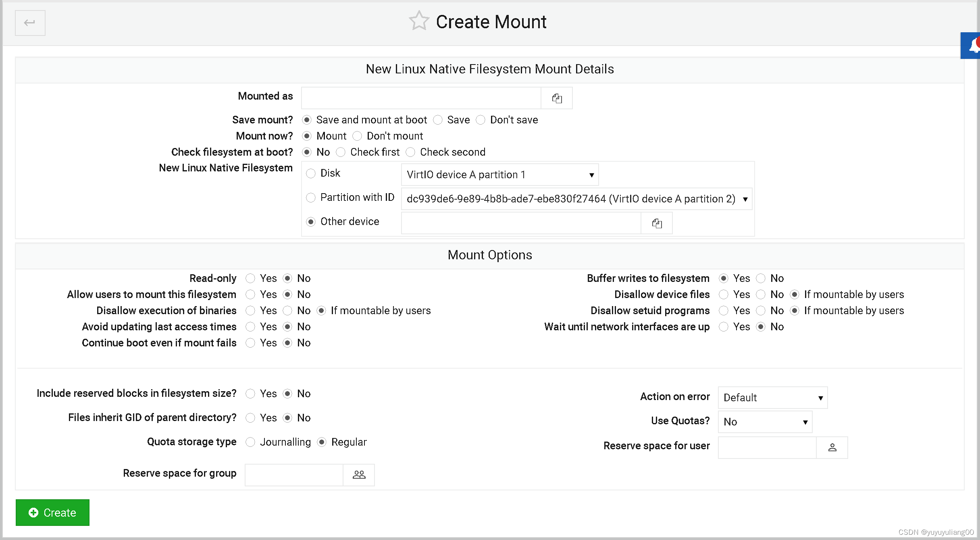Open user picker for Reserve space for user
Viewport: 980px width, 540px height.
832,448
